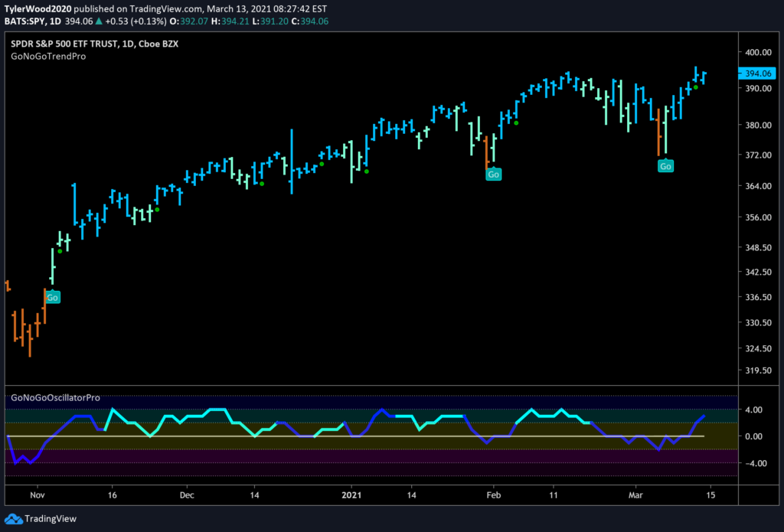Click the TradingView cloud logo at the bottom
The height and width of the screenshot is (532, 784).
coord(14,518)
